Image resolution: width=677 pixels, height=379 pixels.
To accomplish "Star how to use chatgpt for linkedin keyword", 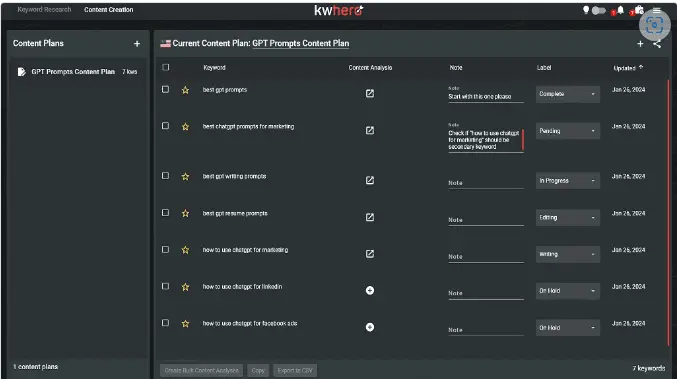I will [x=185, y=287].
